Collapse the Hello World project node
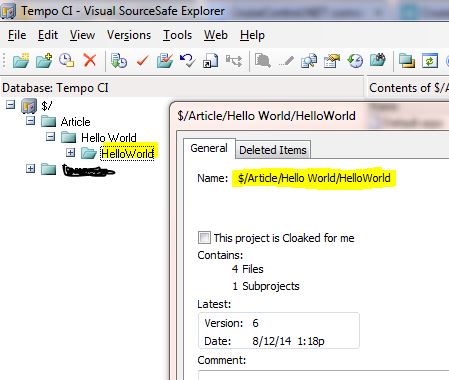Screen dimensions: 449x380 click(50, 136)
